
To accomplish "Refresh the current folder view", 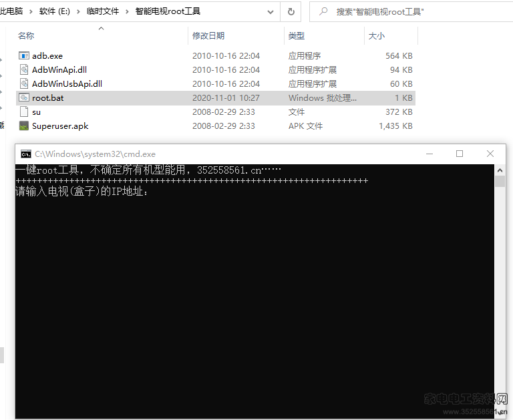I will point(291,11).
